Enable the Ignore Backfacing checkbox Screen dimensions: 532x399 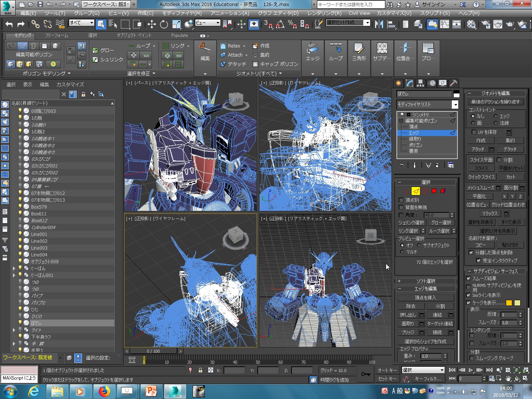coord(401,207)
